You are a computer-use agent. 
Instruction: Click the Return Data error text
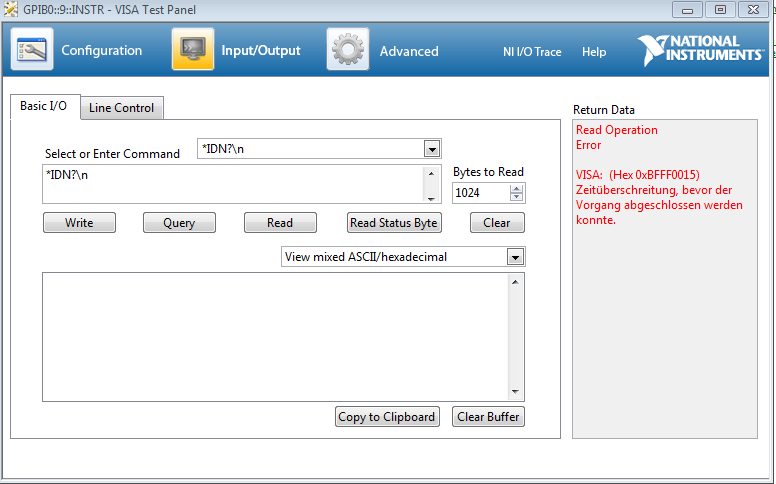pos(659,175)
